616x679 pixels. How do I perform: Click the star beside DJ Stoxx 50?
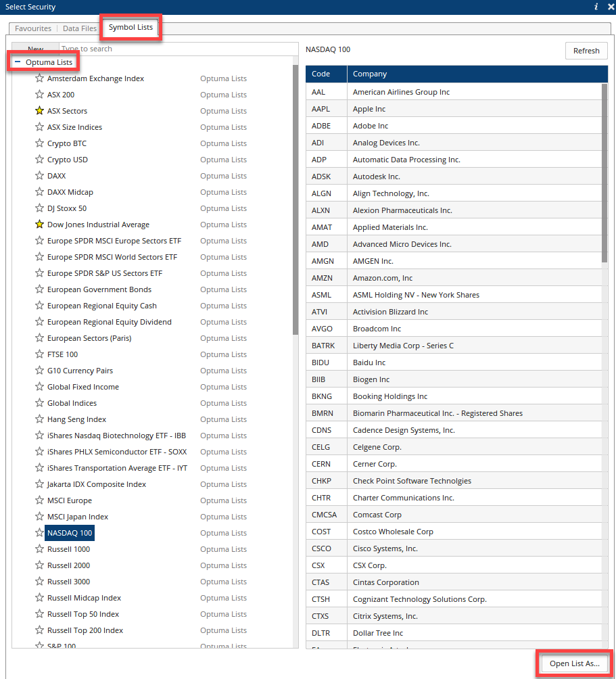click(39, 208)
